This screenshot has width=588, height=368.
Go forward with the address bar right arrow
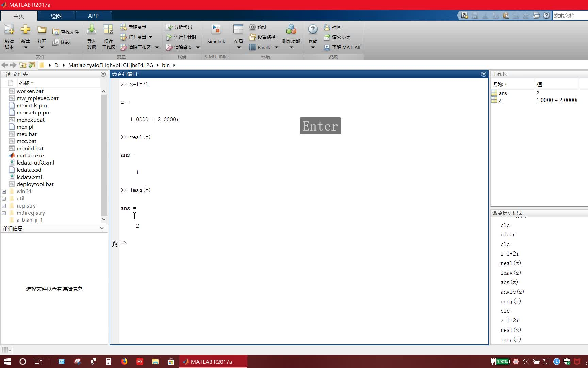[13, 65]
